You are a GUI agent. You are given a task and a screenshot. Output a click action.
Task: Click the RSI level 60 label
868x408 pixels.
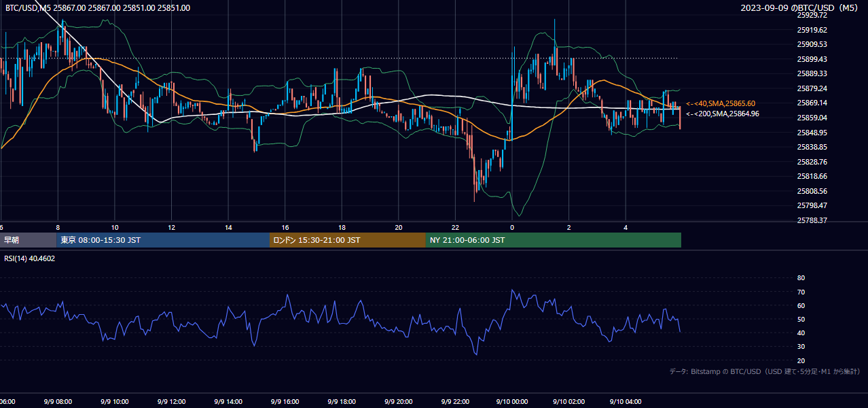coord(801,305)
